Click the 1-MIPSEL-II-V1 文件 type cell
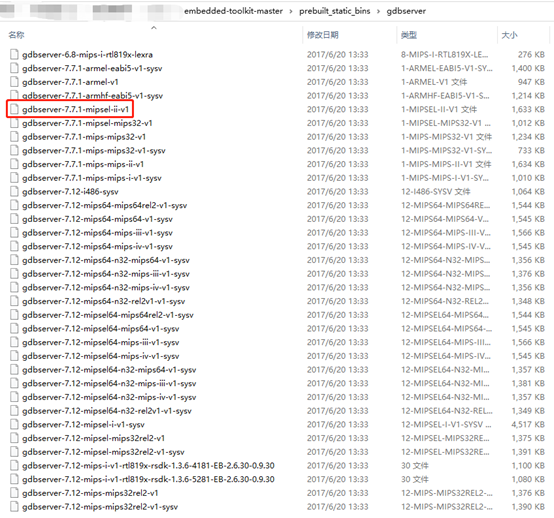Image resolution: width=554 pixels, height=518 pixels. click(439, 109)
